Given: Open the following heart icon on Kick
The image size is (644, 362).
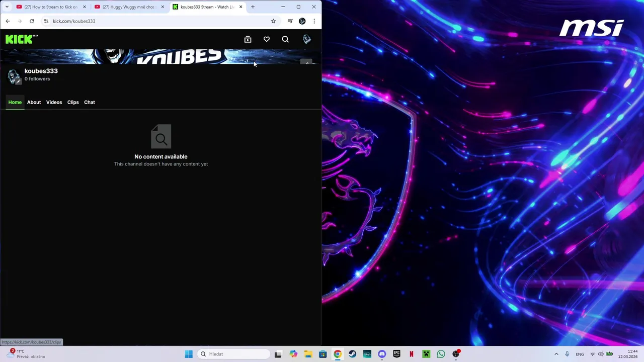Looking at the screenshot, I should (x=267, y=39).
